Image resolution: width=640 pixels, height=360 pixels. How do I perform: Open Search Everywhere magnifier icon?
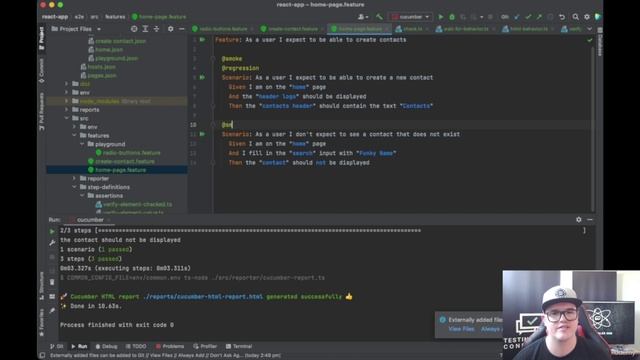point(576,17)
